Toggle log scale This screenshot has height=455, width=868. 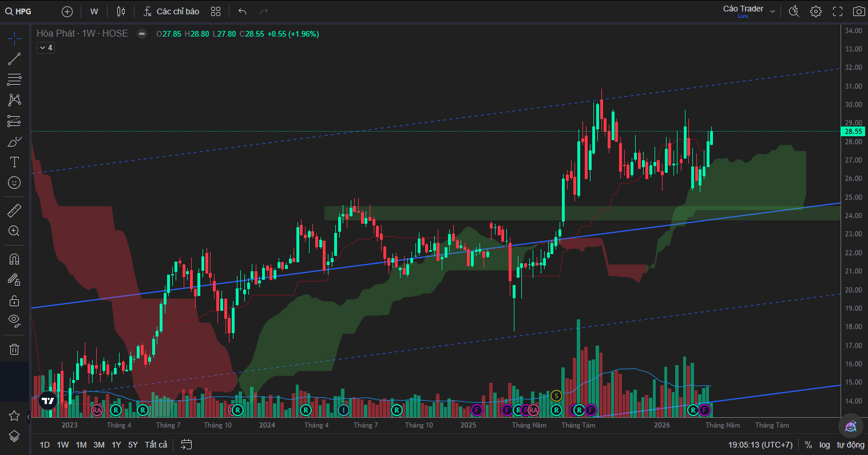[825, 445]
